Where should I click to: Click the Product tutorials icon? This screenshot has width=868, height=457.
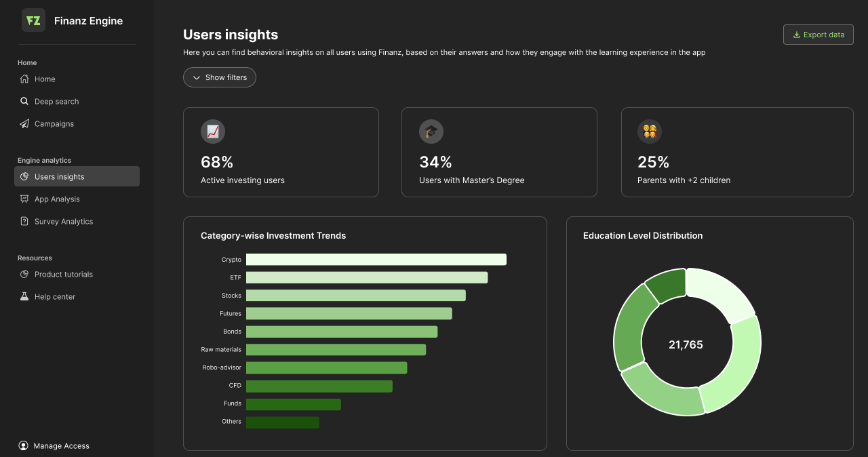pos(24,274)
